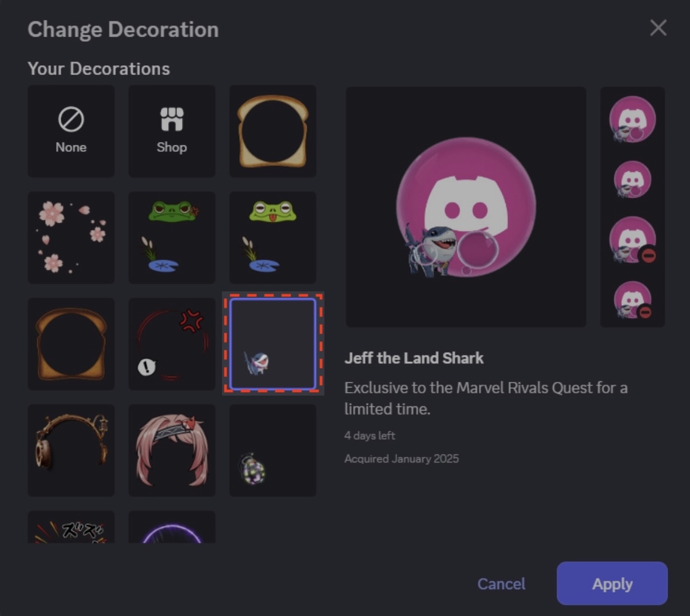The image size is (690, 616).
Task: Close the Change Decoration dialog
Action: click(x=657, y=28)
